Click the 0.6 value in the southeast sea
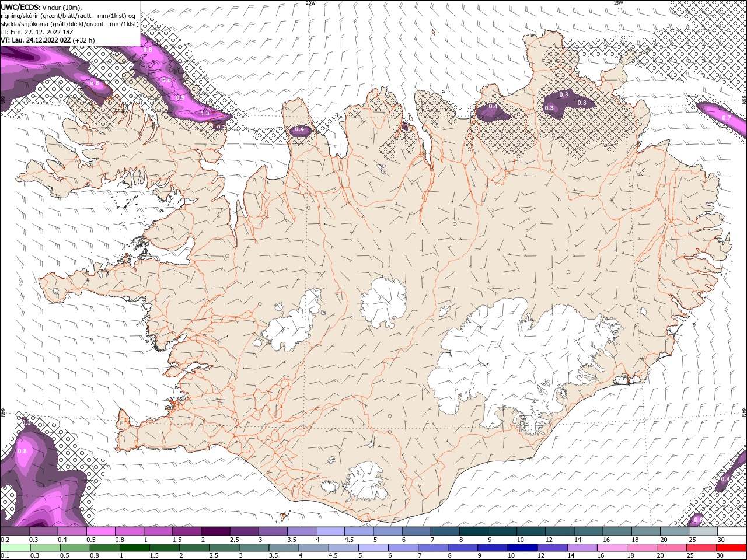This screenshot has width=747, height=560. coord(698,520)
